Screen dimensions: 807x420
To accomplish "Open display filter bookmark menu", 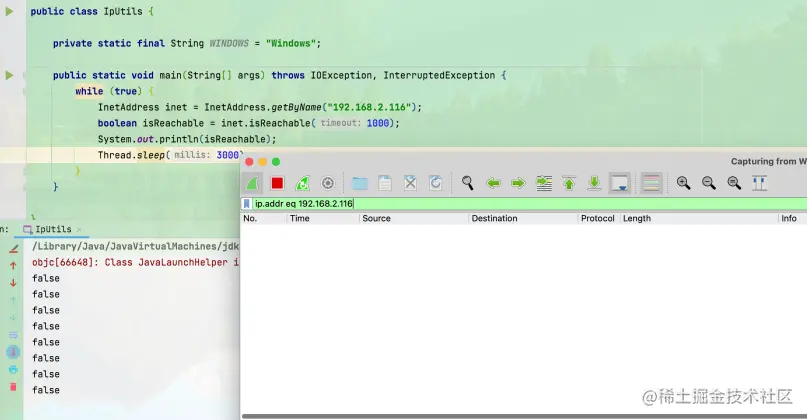I will coord(247,204).
